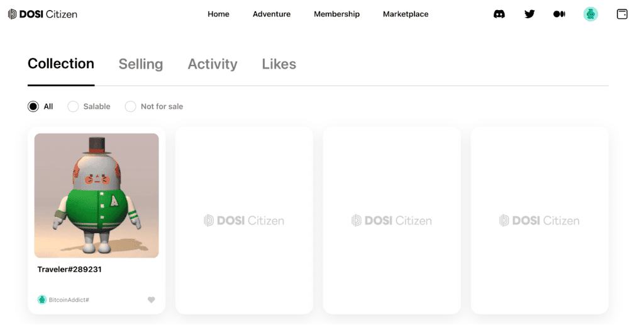Open the Twitter bird icon

click(530, 14)
